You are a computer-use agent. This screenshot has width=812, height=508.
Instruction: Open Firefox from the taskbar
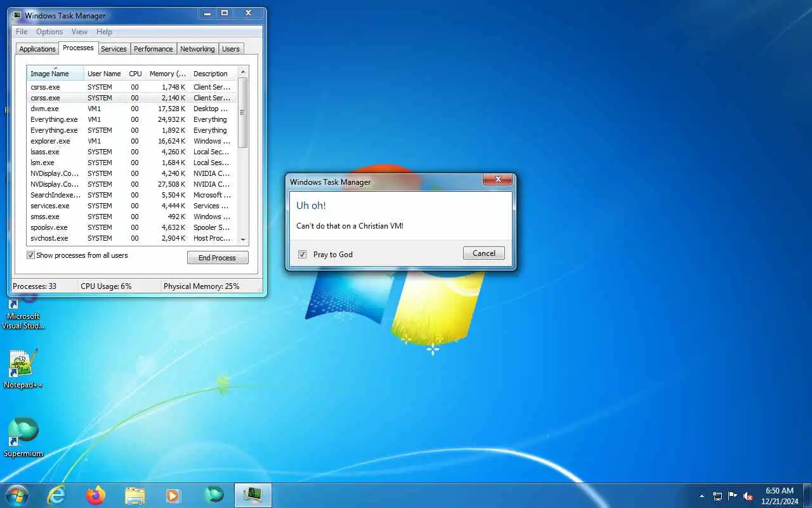96,495
